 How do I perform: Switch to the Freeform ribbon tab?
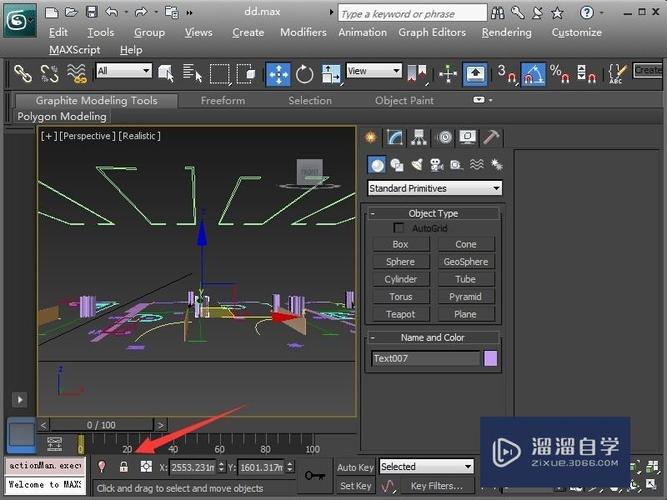pos(222,100)
